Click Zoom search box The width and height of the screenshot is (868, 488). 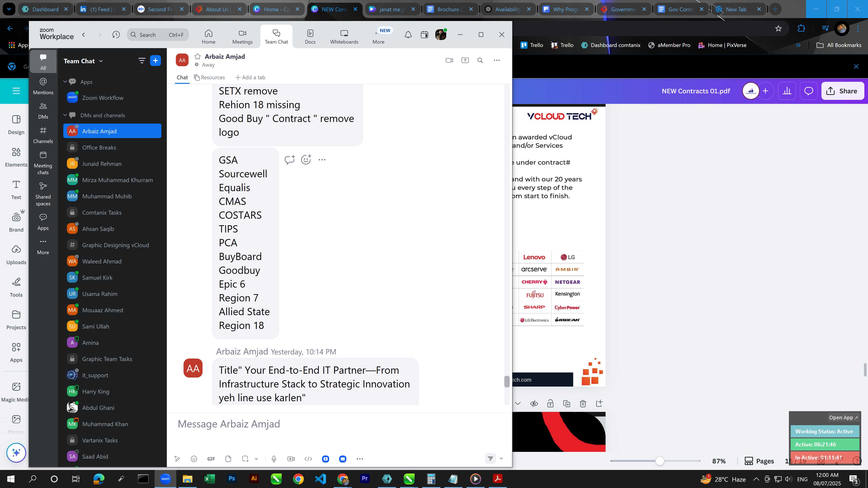158,35
